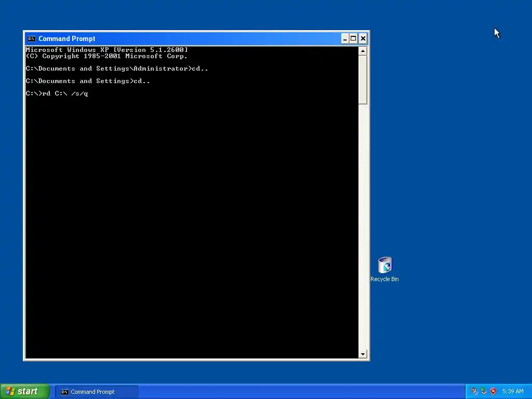Click the vertical scrollbar thumb in Command Prompt
Screen dimensions: 532x399
pos(363,80)
